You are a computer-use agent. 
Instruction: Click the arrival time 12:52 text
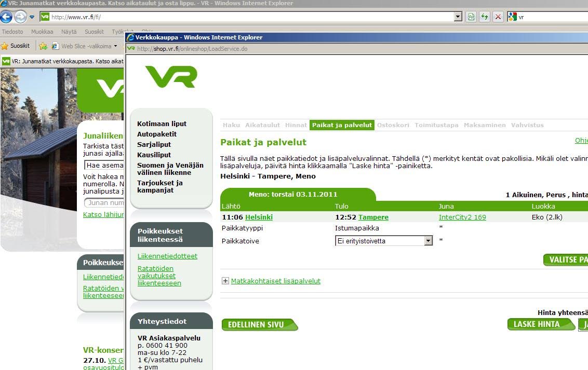(346, 217)
